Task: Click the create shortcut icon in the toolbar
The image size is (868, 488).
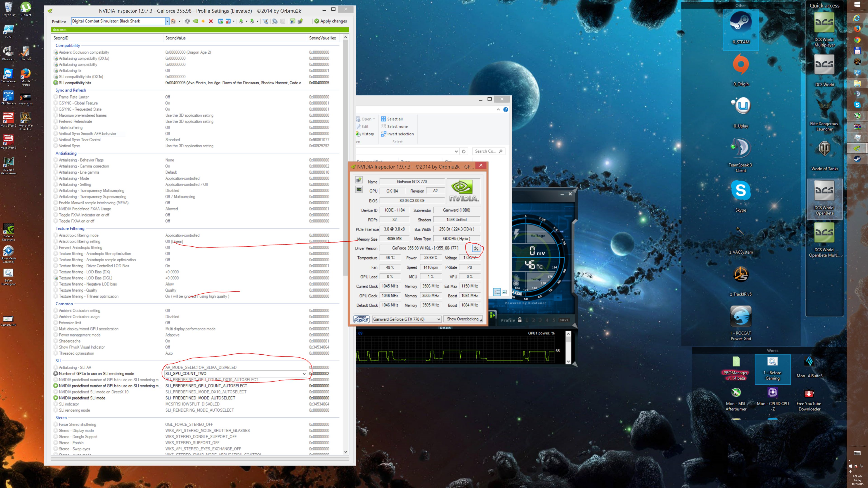Action: pos(293,21)
